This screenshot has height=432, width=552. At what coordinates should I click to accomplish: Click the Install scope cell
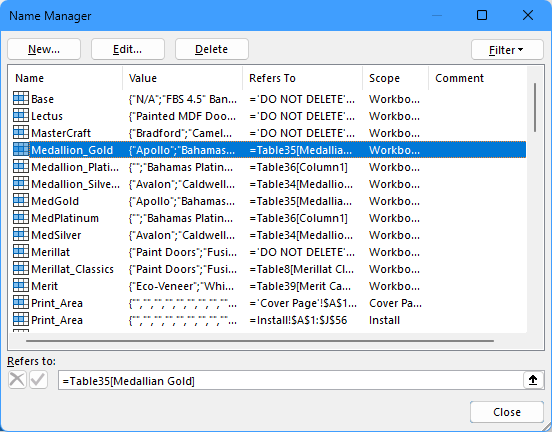[x=384, y=320]
